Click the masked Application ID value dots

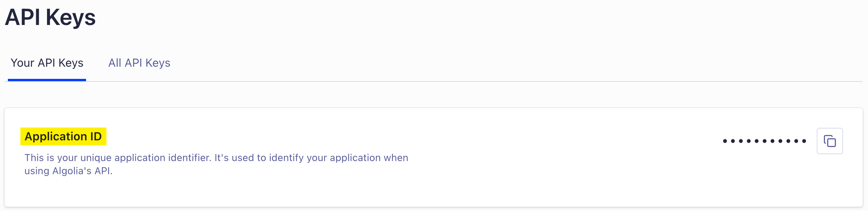[x=764, y=141]
